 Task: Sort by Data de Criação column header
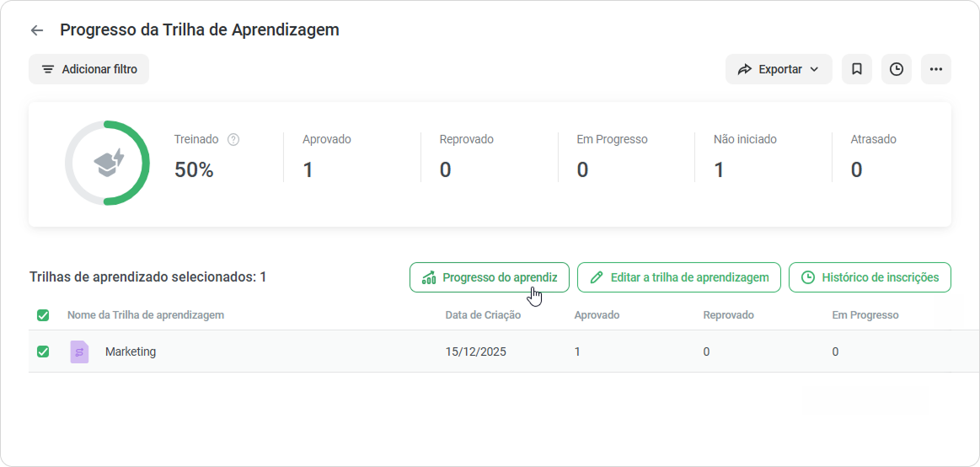[x=483, y=315]
